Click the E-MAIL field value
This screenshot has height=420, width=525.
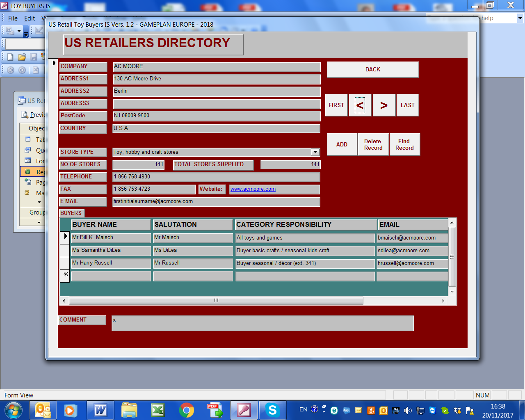217,201
